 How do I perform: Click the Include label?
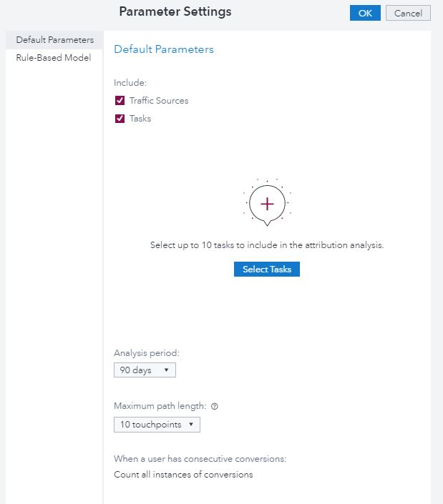click(x=130, y=83)
